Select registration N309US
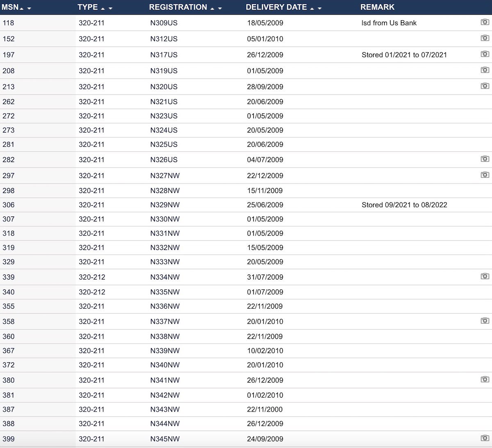This screenshot has width=492, height=448. [x=164, y=23]
